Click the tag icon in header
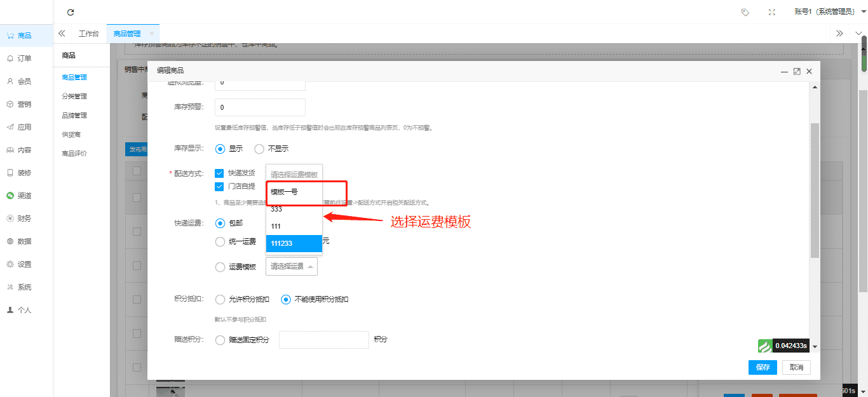Image resolution: width=868 pixels, height=397 pixels. 745,12
